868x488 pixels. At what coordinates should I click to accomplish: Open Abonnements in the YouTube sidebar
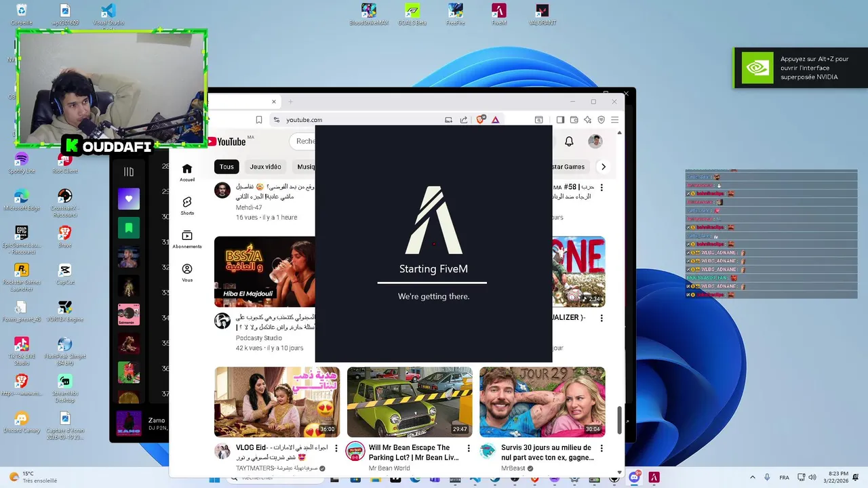tap(187, 239)
